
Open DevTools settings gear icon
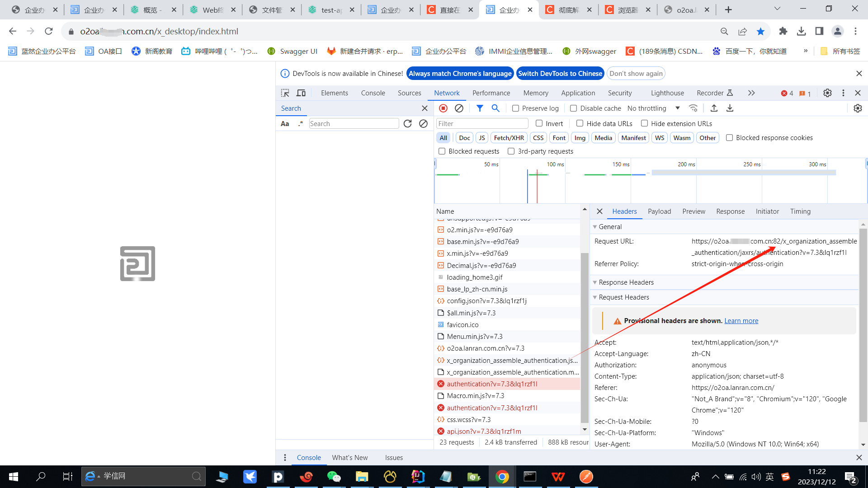[827, 93]
